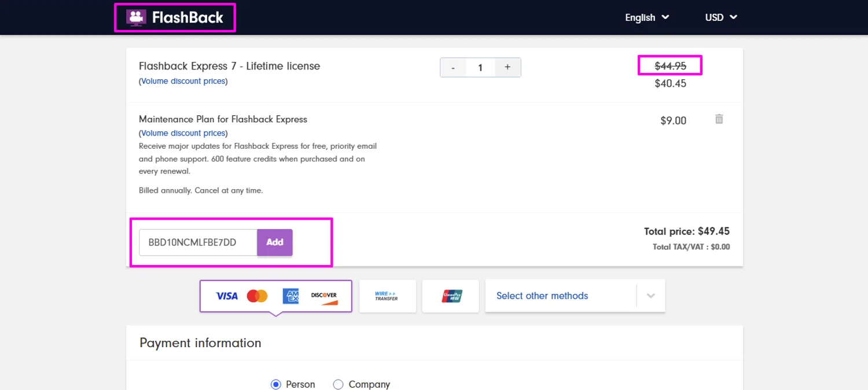Remove the Maintenance Plan with trash icon
Screen dimensions: 868x390
[719, 119]
